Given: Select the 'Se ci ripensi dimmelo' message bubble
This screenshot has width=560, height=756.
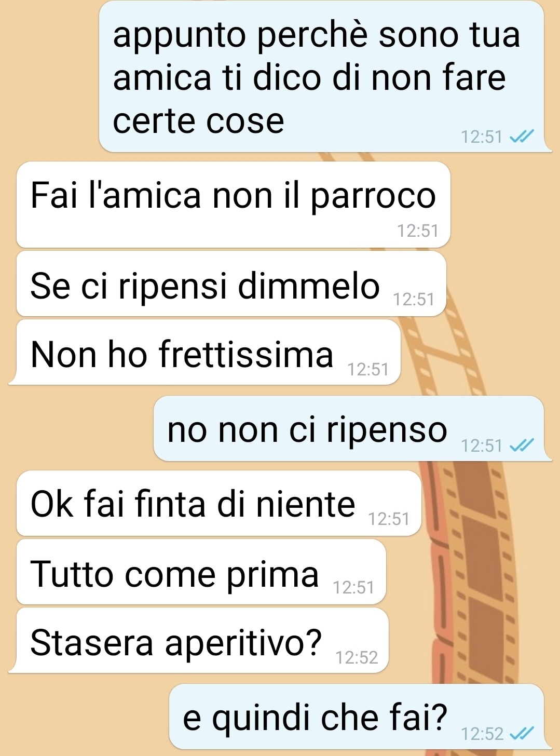Looking at the screenshot, I should click(x=231, y=284).
